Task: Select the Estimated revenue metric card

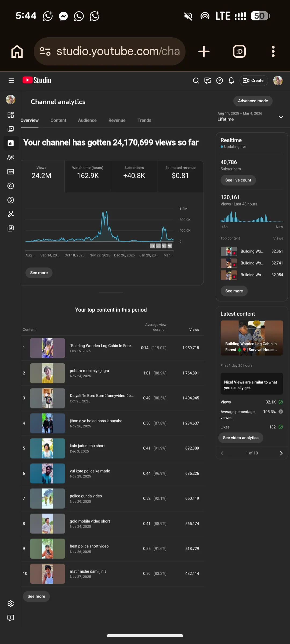Action: [x=180, y=176]
